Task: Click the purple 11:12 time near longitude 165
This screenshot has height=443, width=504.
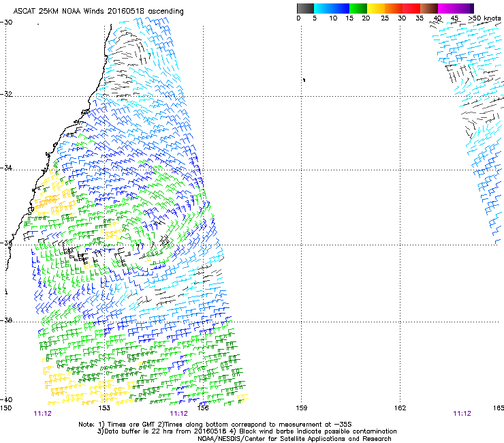Action: pos(462,414)
